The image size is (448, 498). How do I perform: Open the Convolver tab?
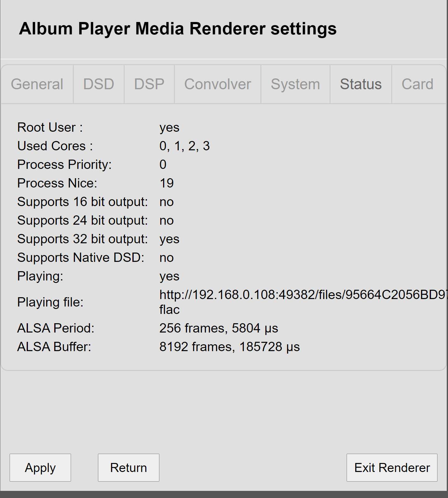coord(218,84)
